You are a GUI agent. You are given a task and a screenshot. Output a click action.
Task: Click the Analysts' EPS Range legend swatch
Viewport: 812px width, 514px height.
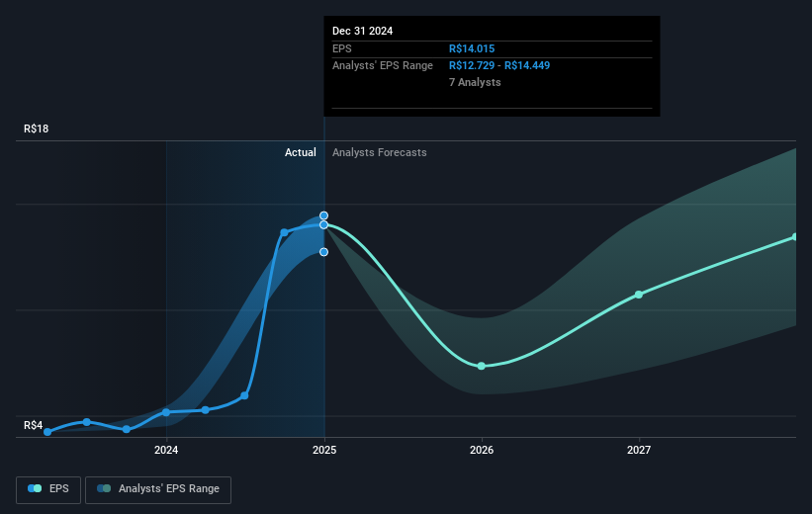pyautogui.click(x=104, y=488)
